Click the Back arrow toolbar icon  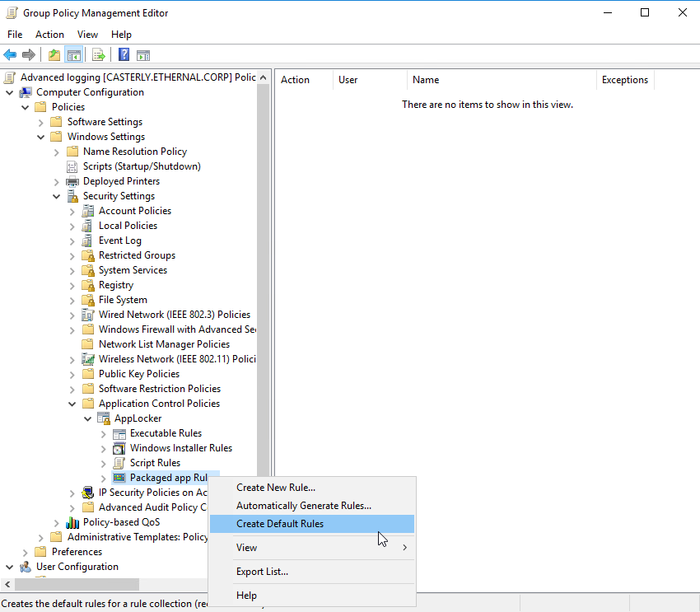tap(10, 55)
